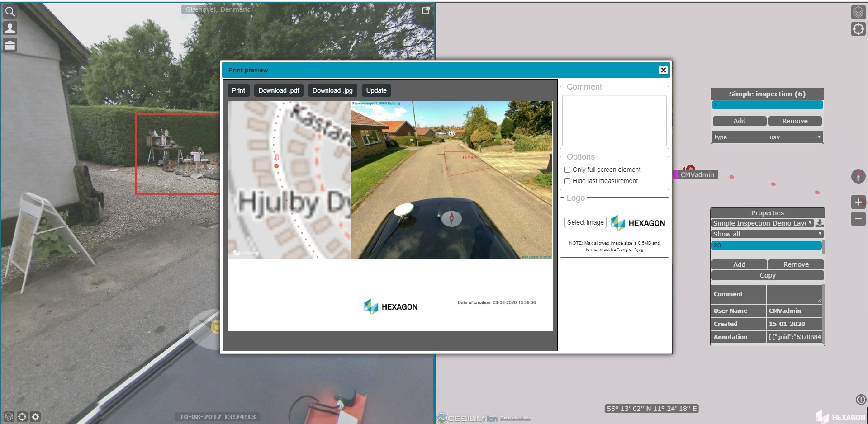
Task: Enable Only full screen element option
Action: [x=567, y=170]
